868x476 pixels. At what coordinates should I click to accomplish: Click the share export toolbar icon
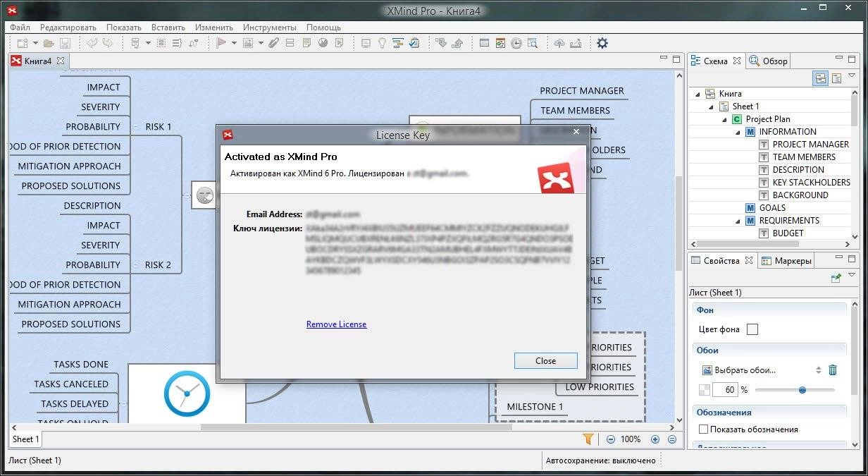click(x=576, y=43)
